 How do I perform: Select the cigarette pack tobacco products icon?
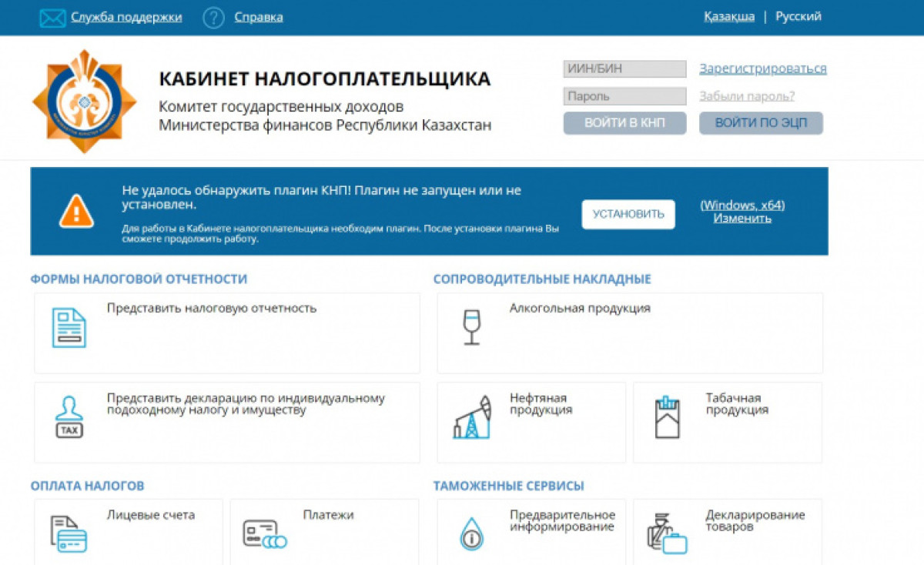pos(667,416)
